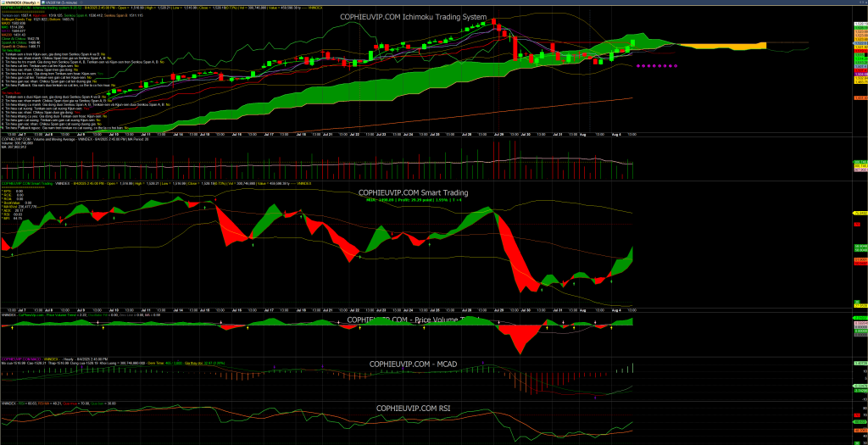The image size is (868, 445).
Task: Click the volume pane 'MA: 297,902,912' label
Action: [14, 147]
